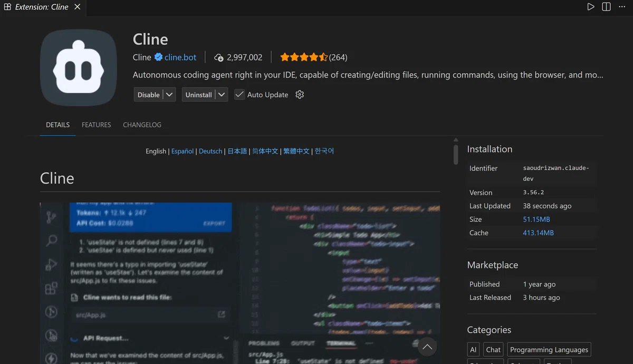
Task: Expand the Disable dropdown arrow
Action: [169, 94]
